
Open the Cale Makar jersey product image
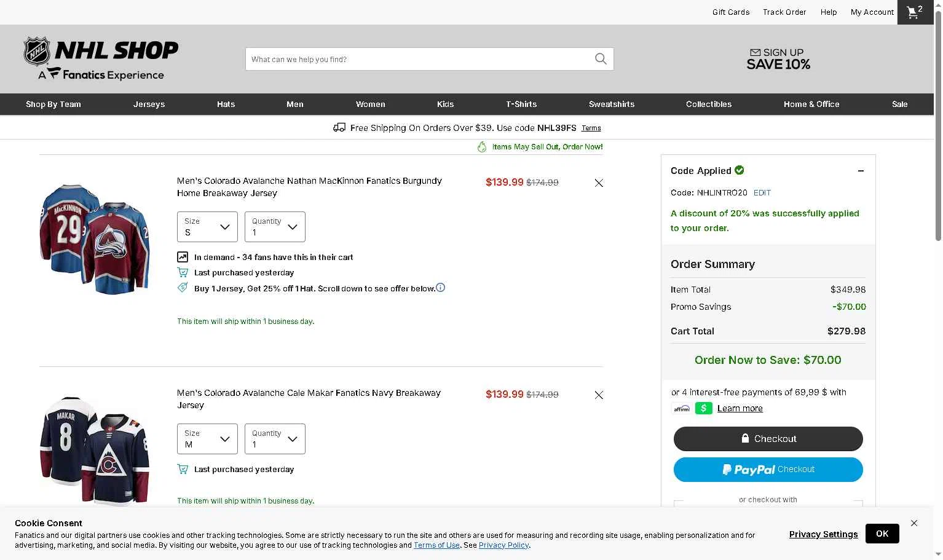[95, 451]
